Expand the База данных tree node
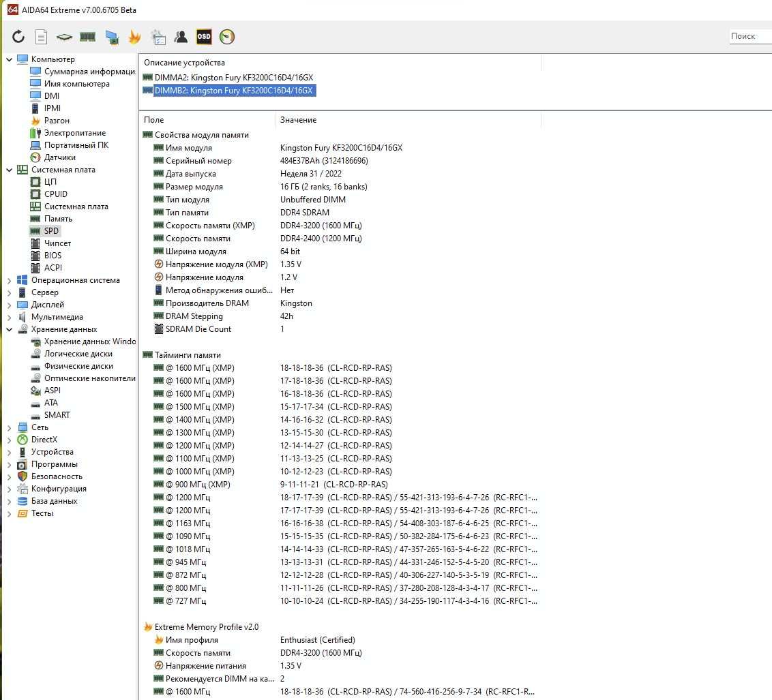 point(10,501)
